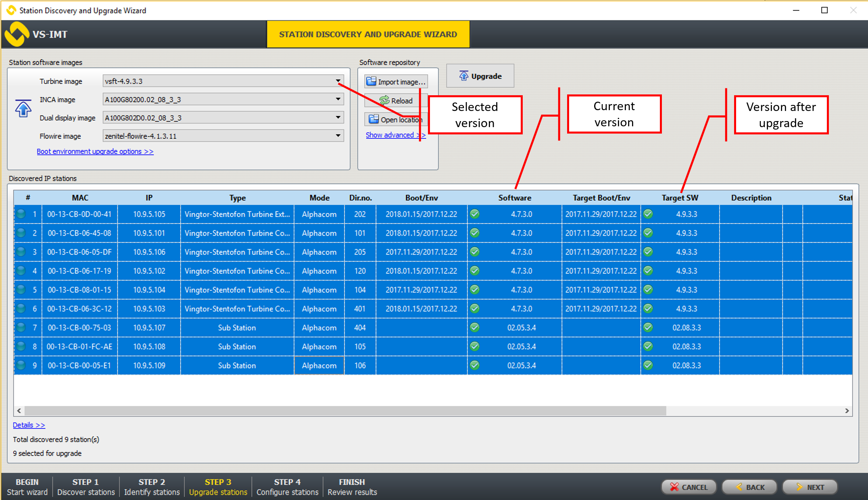Go to Step 4 Configure stations
Image resolution: width=868 pixels, height=500 pixels.
[x=287, y=487]
